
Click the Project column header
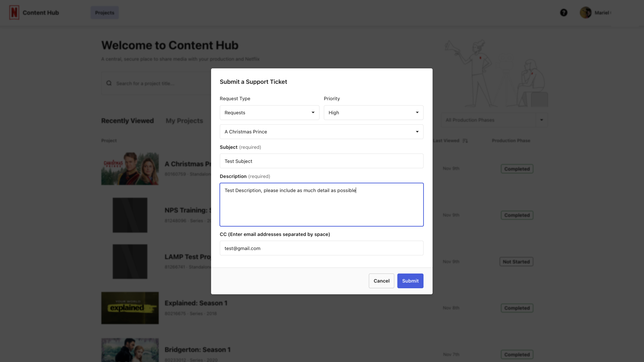tap(109, 141)
